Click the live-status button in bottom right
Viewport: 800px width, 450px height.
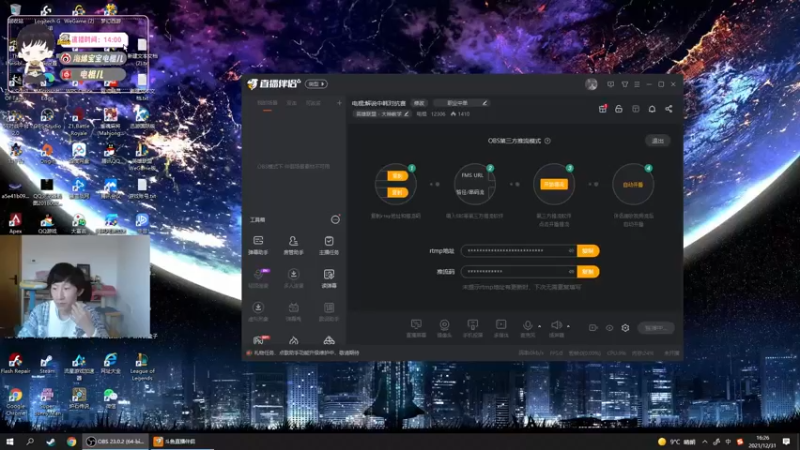(656, 328)
